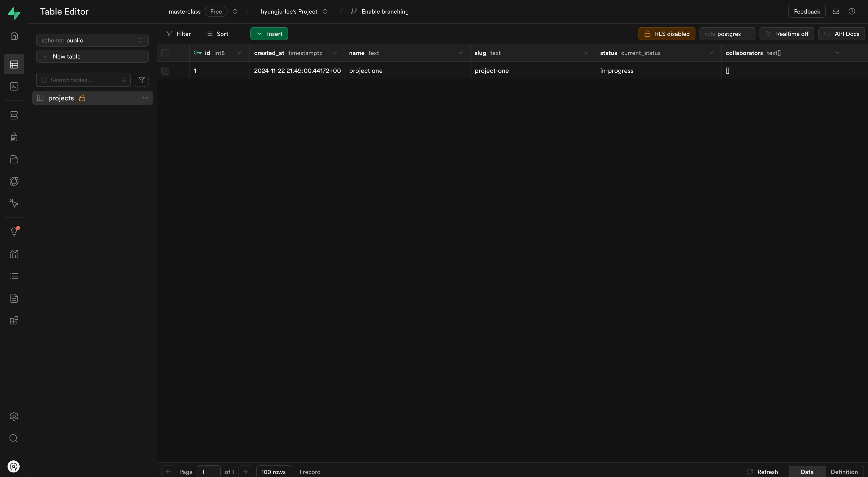Switch to the Definition tab

point(844,472)
